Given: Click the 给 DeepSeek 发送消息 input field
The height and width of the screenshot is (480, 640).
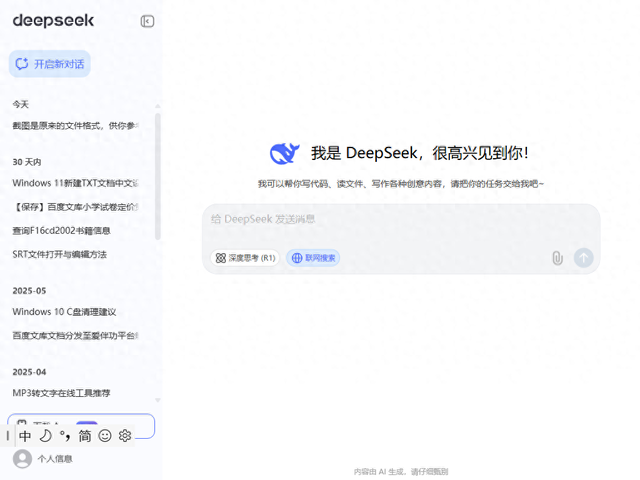Looking at the screenshot, I should 400,219.
